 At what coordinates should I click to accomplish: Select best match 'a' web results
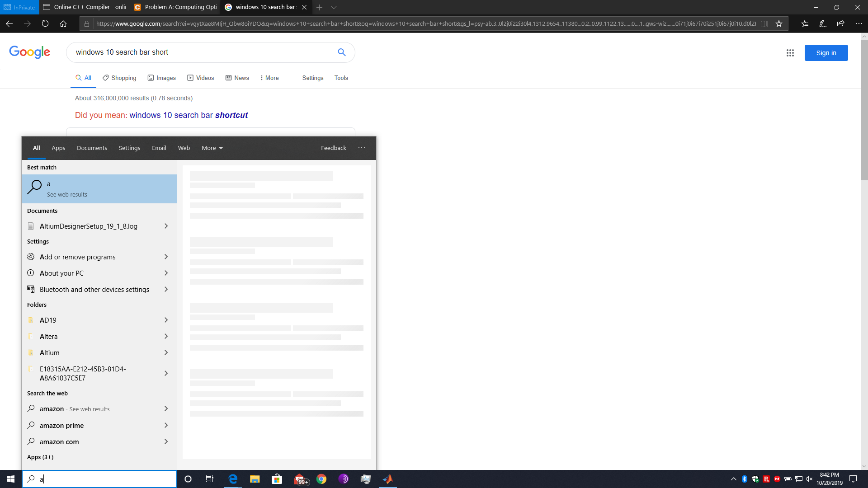tap(99, 189)
